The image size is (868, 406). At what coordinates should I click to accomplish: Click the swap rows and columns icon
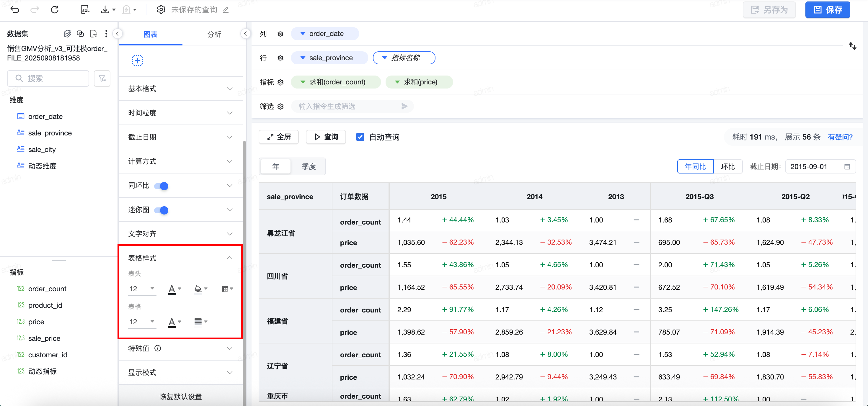852,46
